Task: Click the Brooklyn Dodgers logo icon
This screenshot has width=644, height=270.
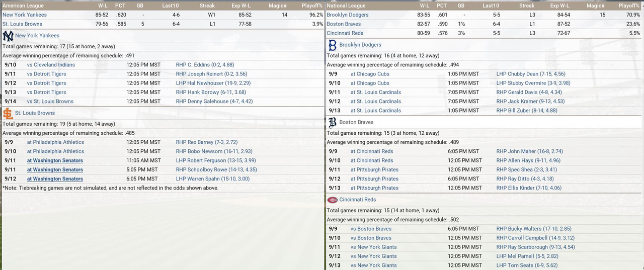Action: point(332,45)
